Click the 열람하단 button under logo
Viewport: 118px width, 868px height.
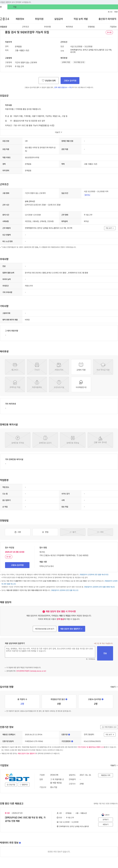click(x=24, y=785)
